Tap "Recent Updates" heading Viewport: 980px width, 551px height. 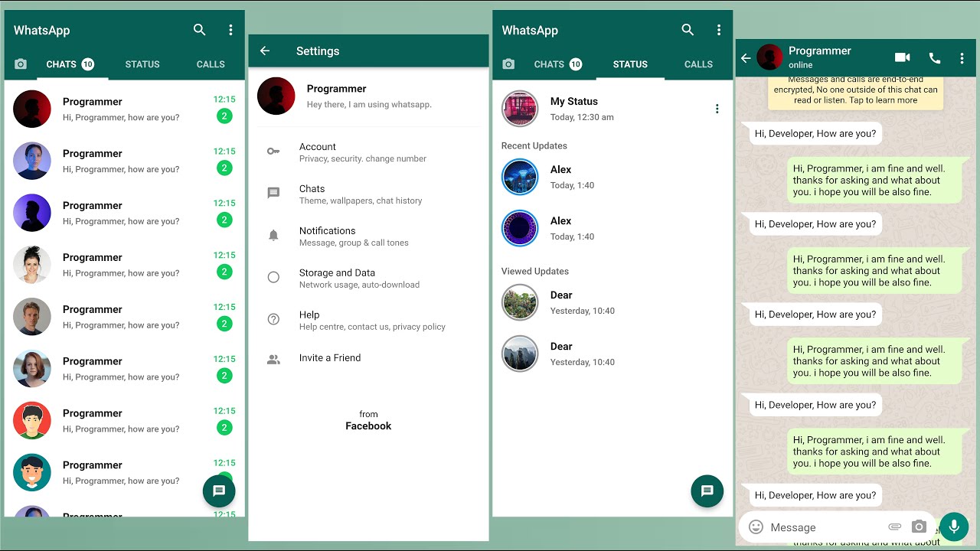pos(534,145)
